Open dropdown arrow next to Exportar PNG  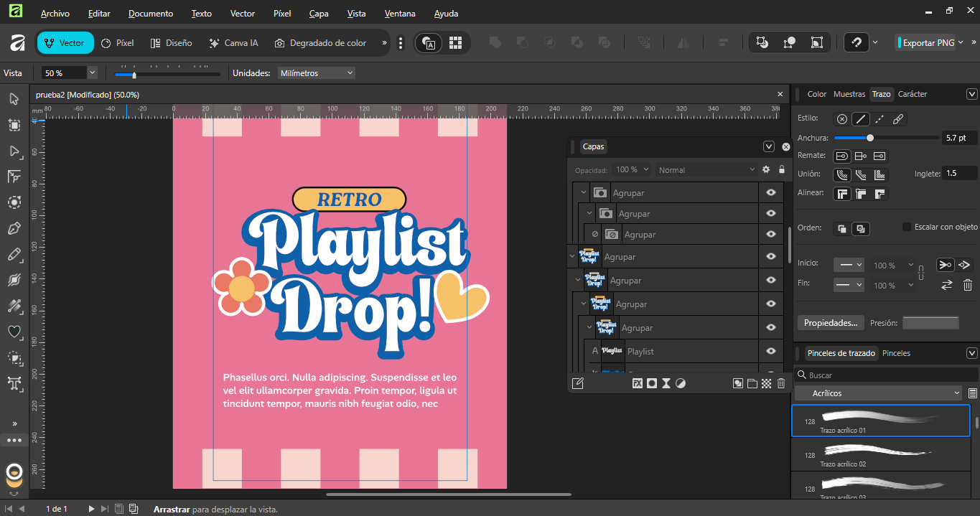click(x=961, y=42)
